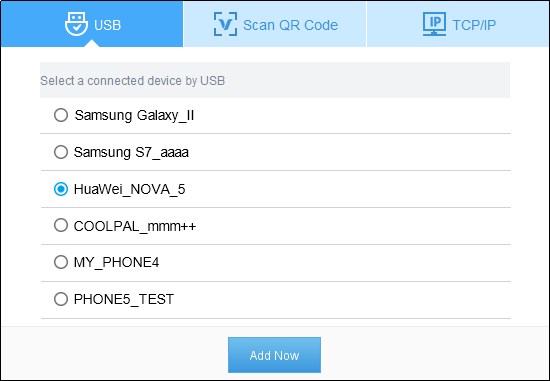Screen dimensions: 550x381
Task: Click the USB shield icon
Action: (76, 24)
